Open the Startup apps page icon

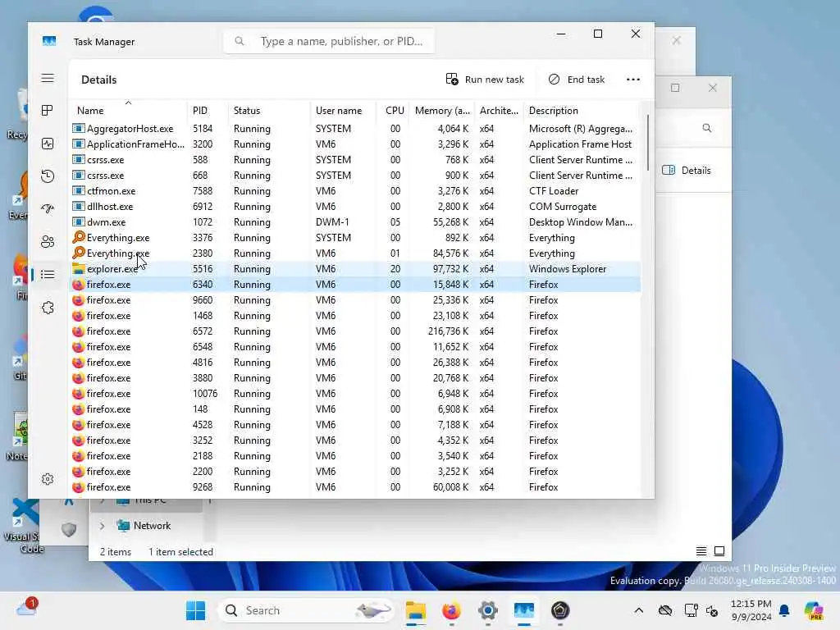[x=48, y=209]
